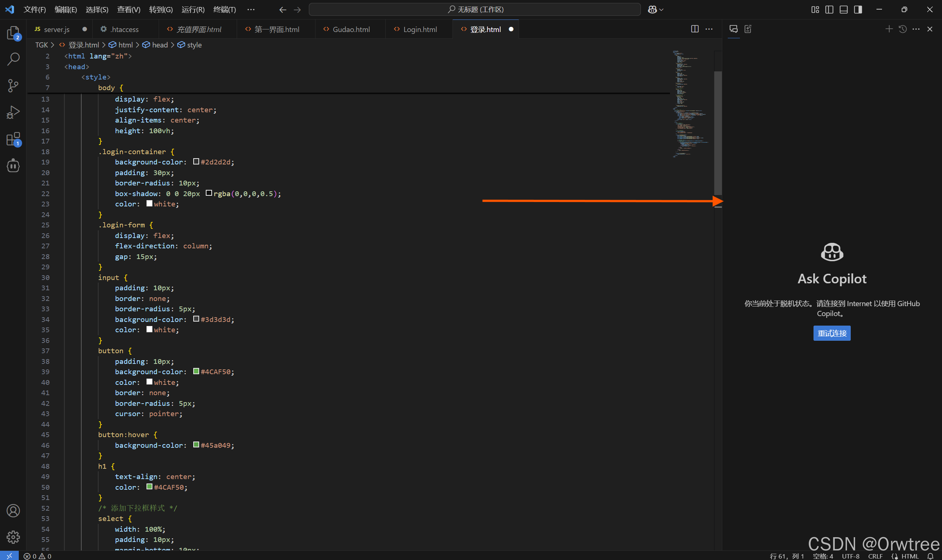The height and width of the screenshot is (560, 942).
Task: Open color picker for #4CAF50 background swatch
Action: click(x=196, y=371)
